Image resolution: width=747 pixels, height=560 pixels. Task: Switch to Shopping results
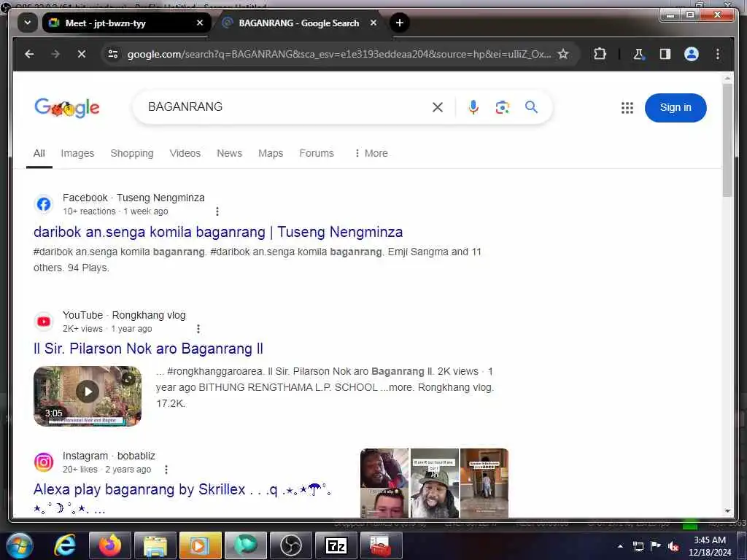[x=132, y=153]
